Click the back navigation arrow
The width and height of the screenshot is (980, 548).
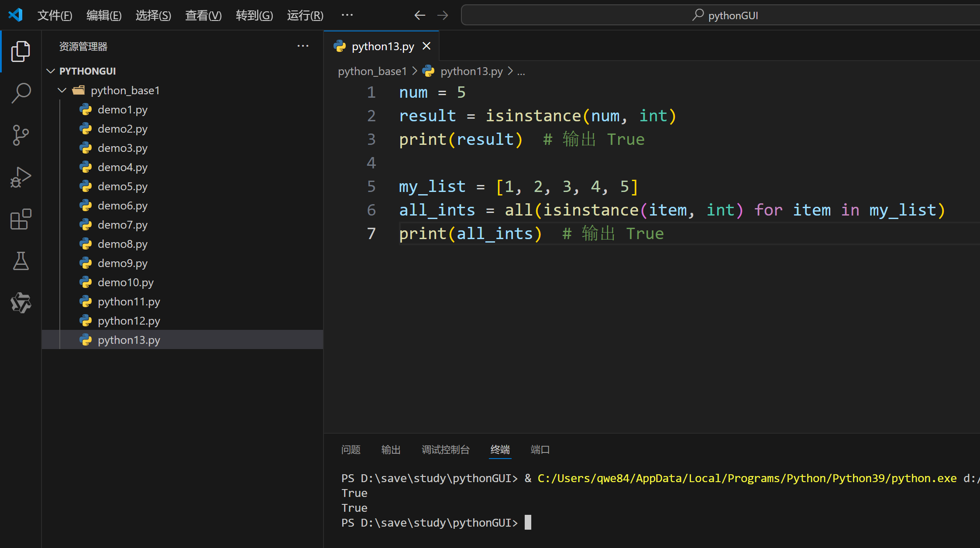[x=420, y=15]
